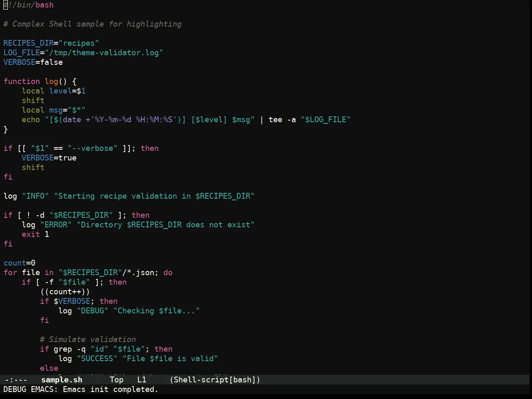Click the Shell-script[bash] major mode indicator
This screenshot has height=399, width=532.
point(215,379)
